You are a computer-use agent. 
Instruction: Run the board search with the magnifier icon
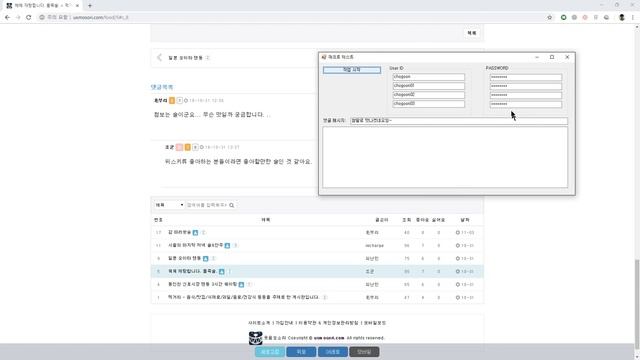tap(232, 205)
